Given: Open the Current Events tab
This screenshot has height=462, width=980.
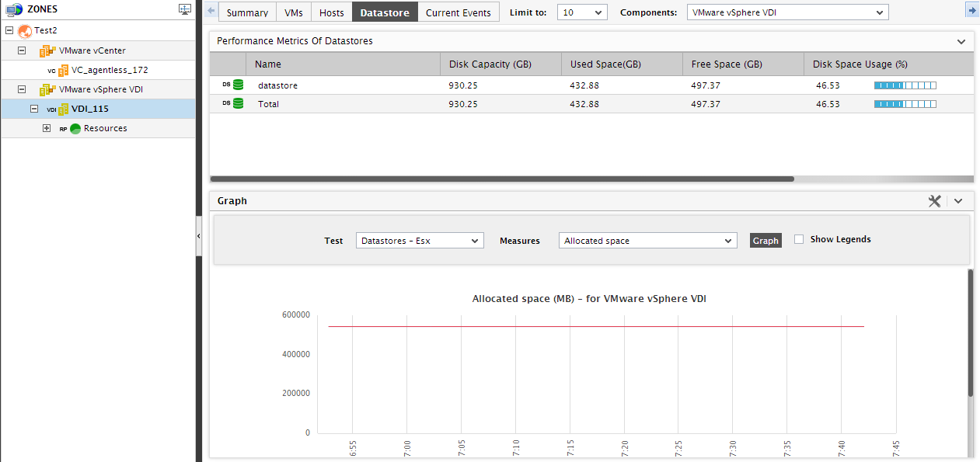Looking at the screenshot, I should [459, 12].
